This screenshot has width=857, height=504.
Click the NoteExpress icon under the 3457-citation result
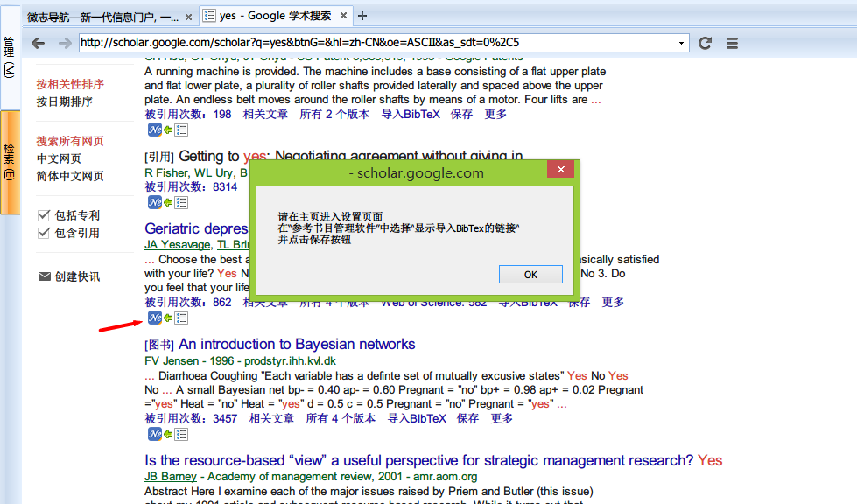tap(155, 433)
